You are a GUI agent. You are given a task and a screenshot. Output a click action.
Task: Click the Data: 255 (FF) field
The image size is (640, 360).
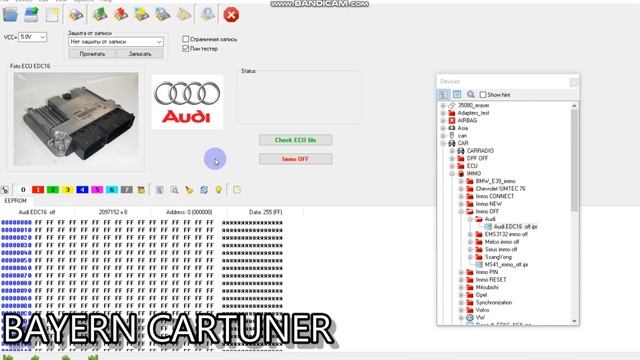(x=265, y=212)
